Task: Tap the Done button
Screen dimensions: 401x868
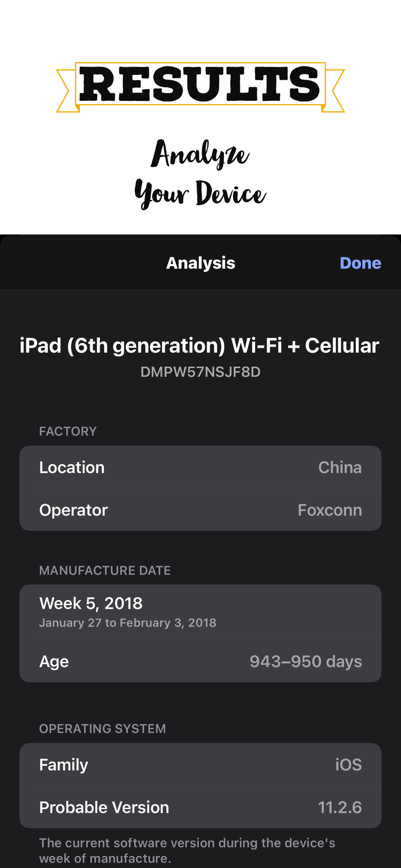Action: click(x=360, y=263)
